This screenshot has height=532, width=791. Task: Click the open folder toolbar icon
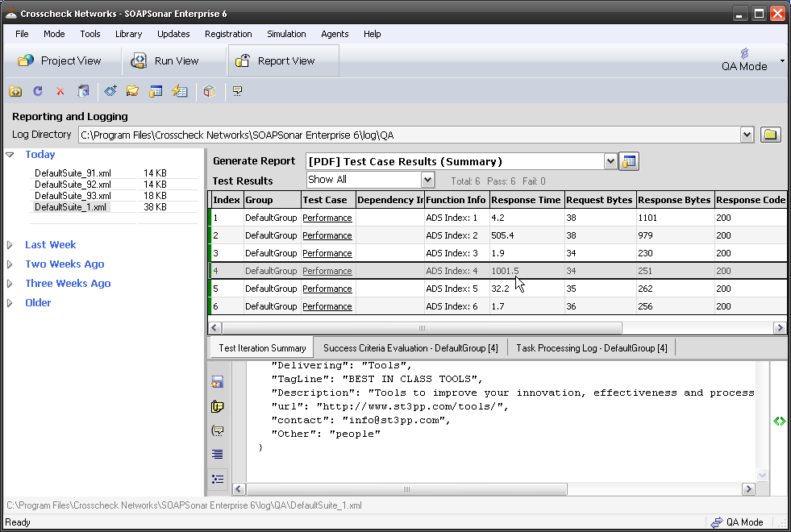tap(133, 91)
